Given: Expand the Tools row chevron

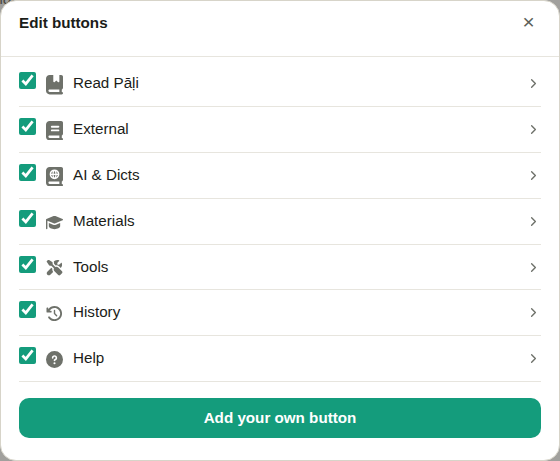Looking at the screenshot, I should (533, 267).
